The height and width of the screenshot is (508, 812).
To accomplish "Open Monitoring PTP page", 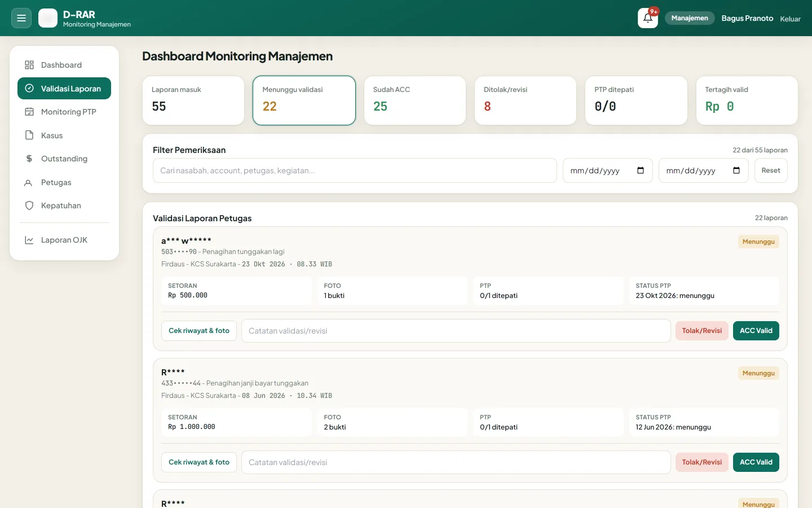I will (64, 112).
